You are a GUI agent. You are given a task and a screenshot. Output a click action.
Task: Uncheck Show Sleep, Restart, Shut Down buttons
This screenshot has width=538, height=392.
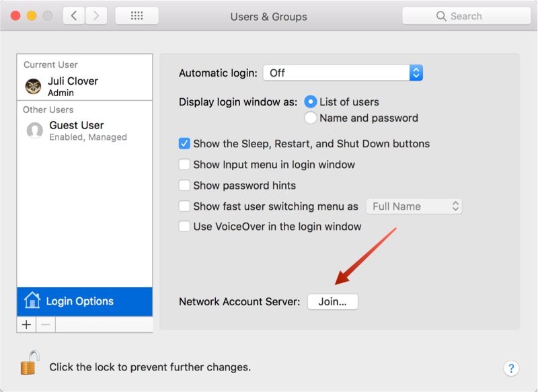pos(184,143)
